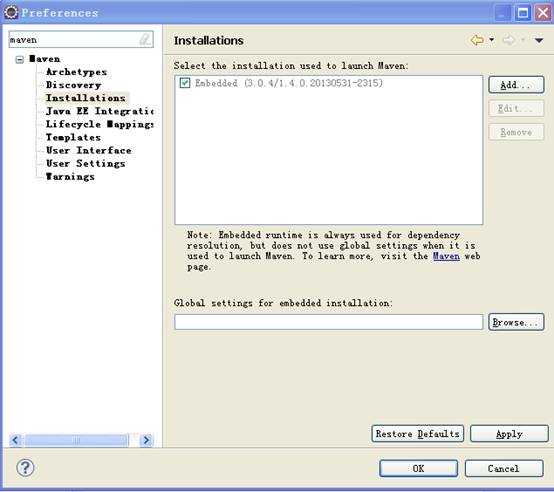Open Lifecycle Mappings preferences

click(x=100, y=124)
